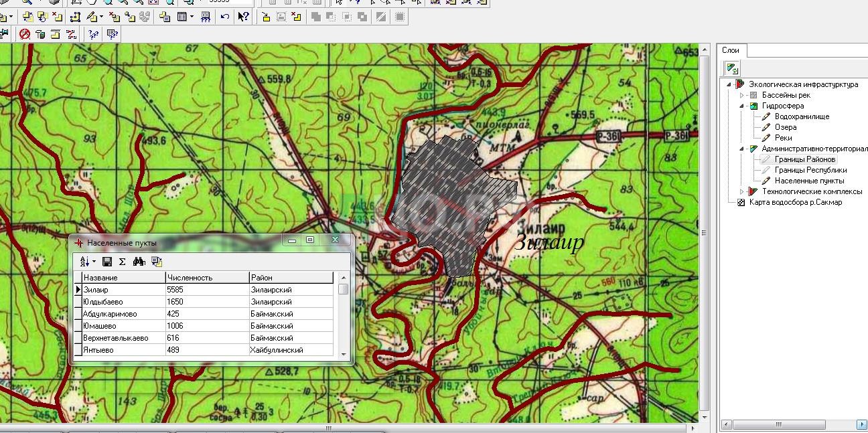This screenshot has height=433, width=868.
Task: Expand the Бассейны рек tree node
Action: point(741,95)
